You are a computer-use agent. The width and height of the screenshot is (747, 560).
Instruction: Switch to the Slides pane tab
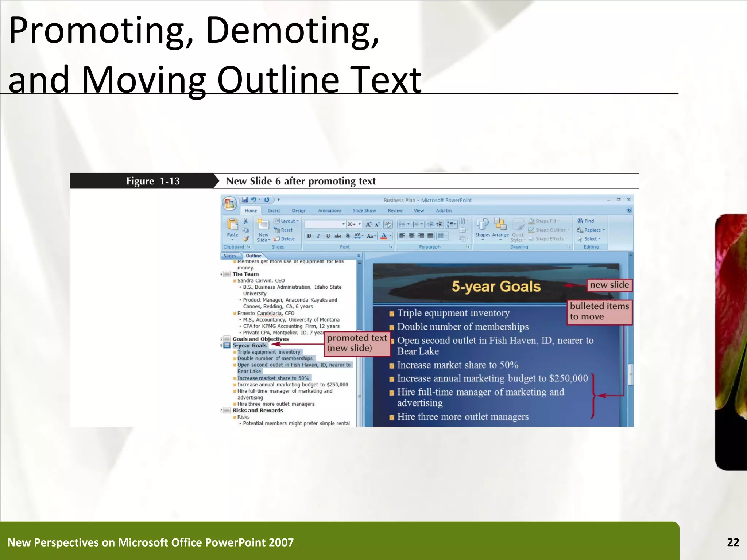click(x=230, y=256)
